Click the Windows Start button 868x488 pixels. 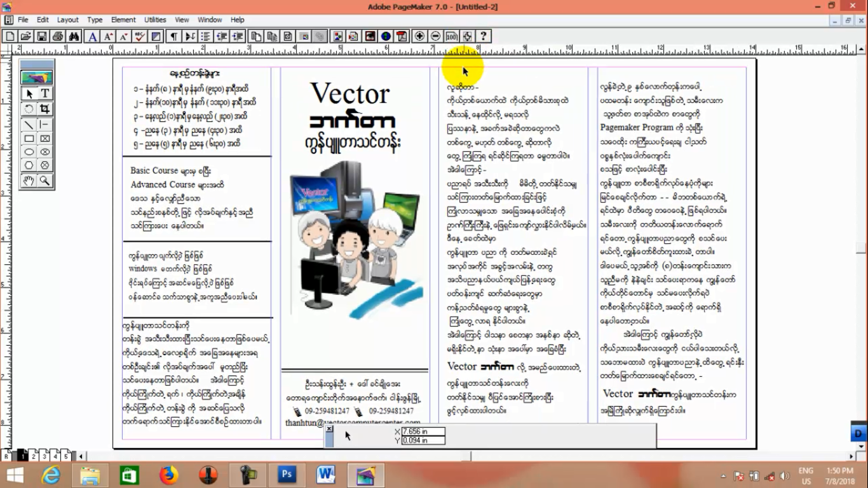click(x=15, y=475)
